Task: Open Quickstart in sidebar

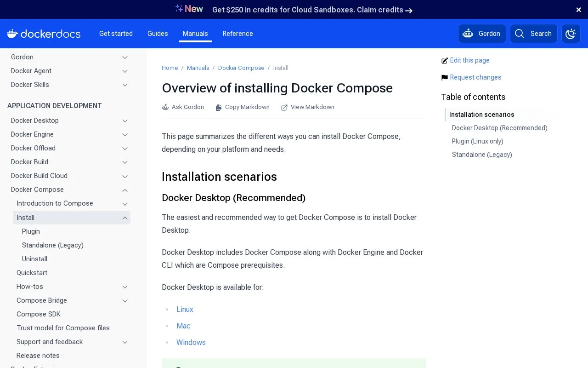Action: click(32, 273)
